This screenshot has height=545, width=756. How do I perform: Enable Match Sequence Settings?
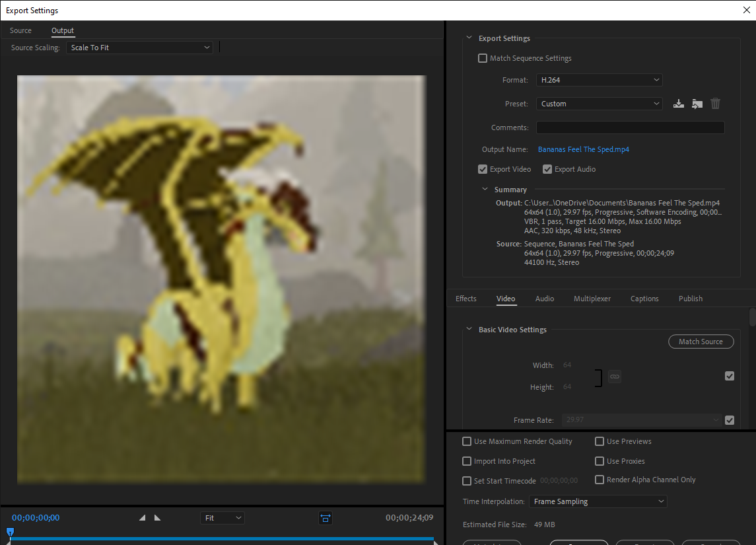click(482, 58)
